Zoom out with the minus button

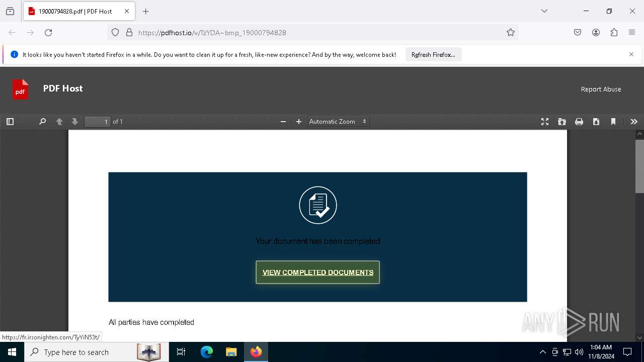pyautogui.click(x=283, y=122)
